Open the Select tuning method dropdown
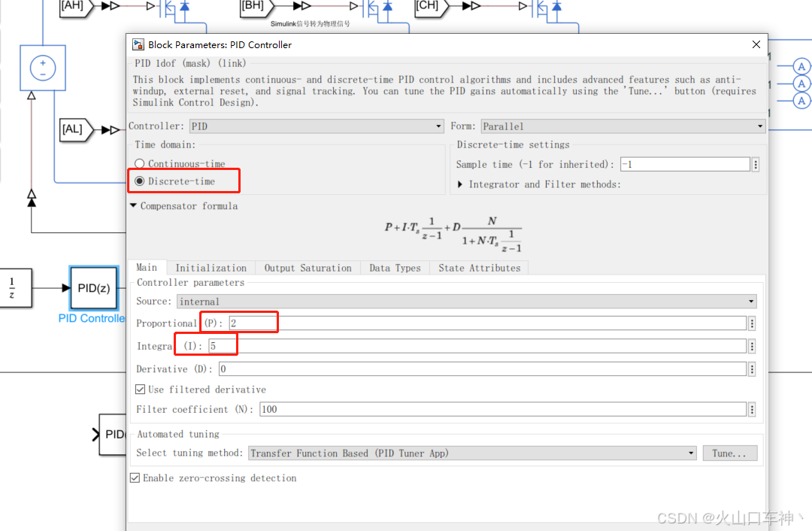This screenshot has height=531, width=812. click(x=472, y=454)
